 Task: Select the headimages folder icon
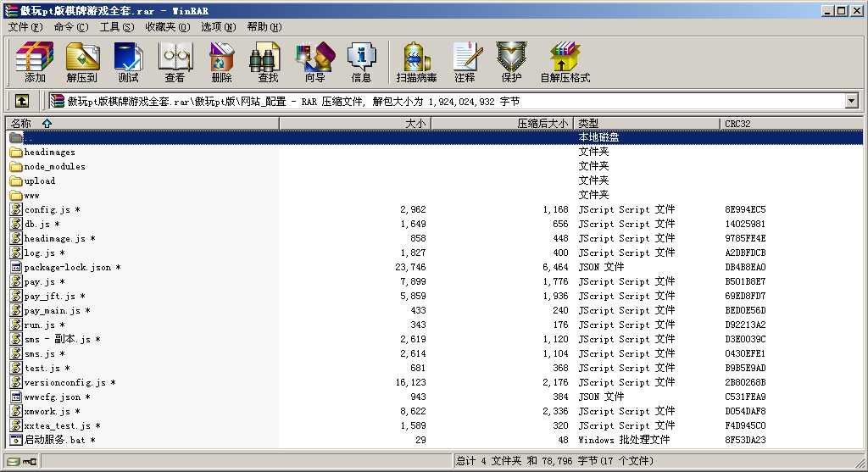(x=17, y=152)
